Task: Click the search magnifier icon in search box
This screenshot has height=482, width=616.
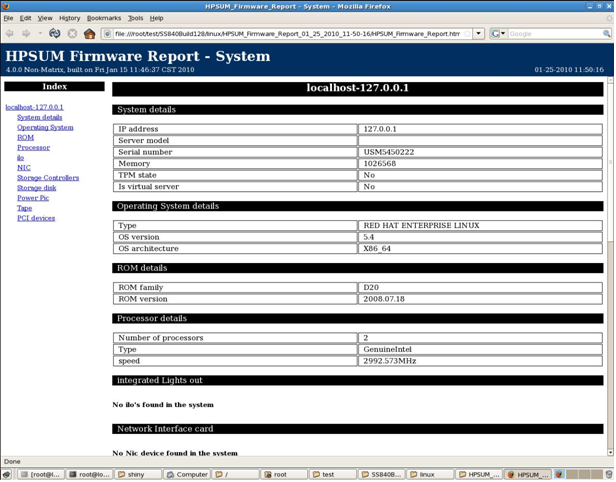Action: [x=606, y=33]
